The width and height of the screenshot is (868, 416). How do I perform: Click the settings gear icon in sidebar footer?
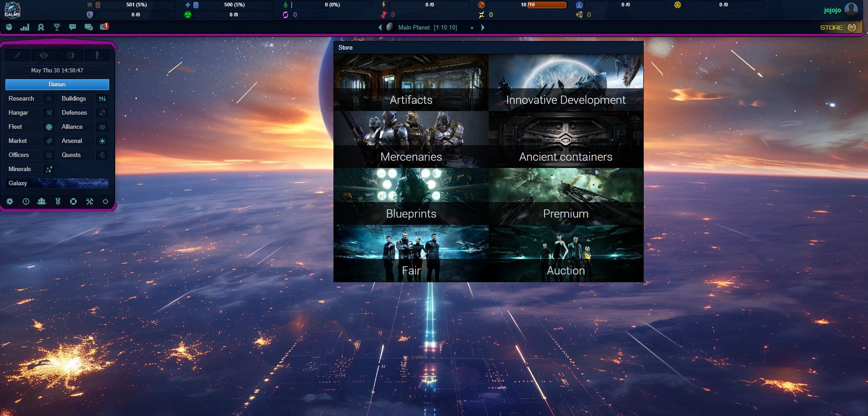(10, 201)
